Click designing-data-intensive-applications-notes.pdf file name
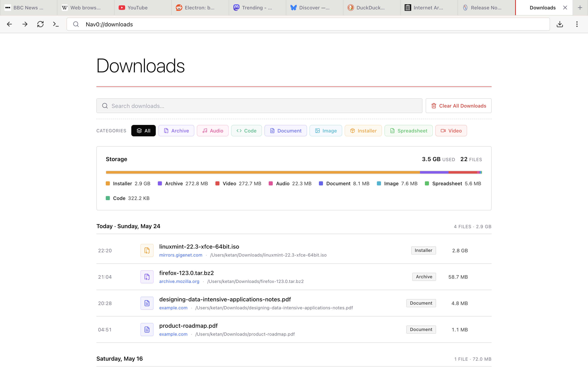588x368 pixels. point(225,299)
